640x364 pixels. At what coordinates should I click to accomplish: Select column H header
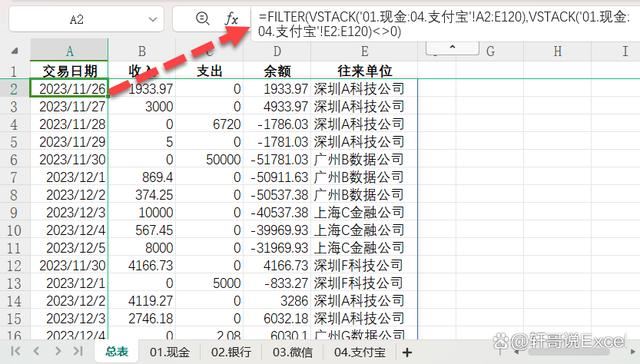click(558, 51)
